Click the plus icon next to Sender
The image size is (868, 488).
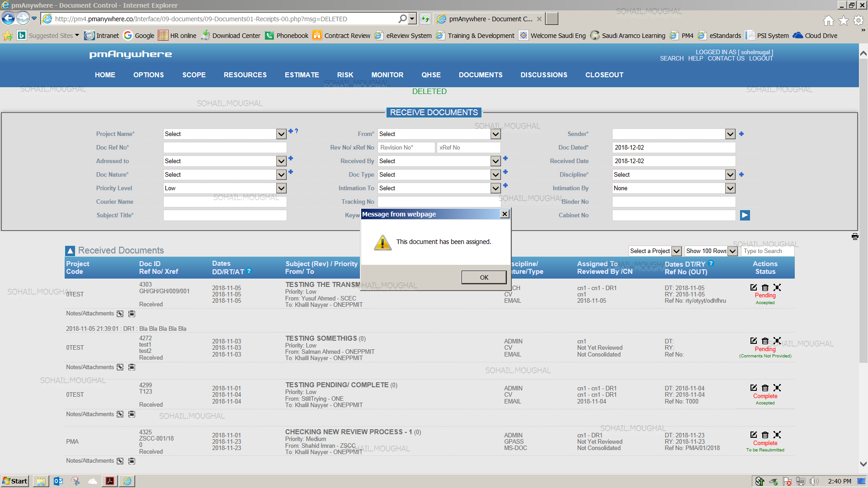(741, 134)
